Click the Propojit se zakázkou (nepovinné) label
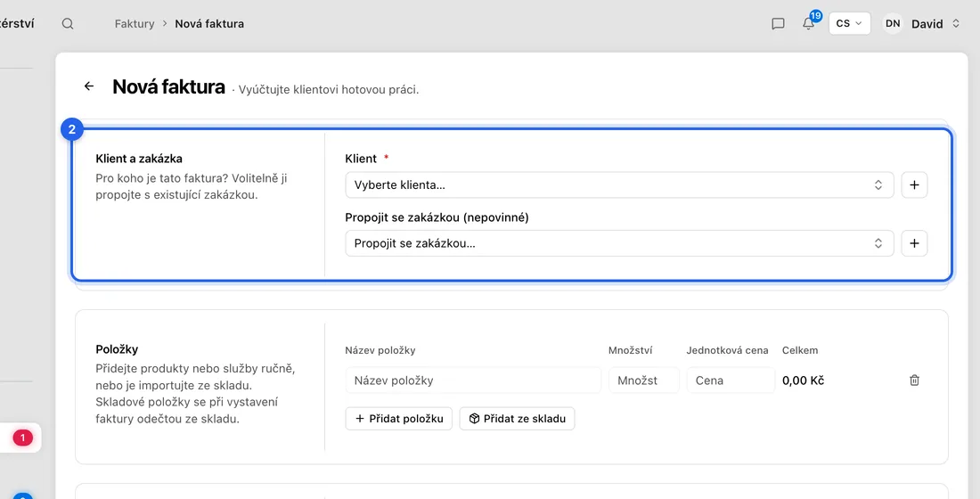This screenshot has width=980, height=499. (437, 217)
